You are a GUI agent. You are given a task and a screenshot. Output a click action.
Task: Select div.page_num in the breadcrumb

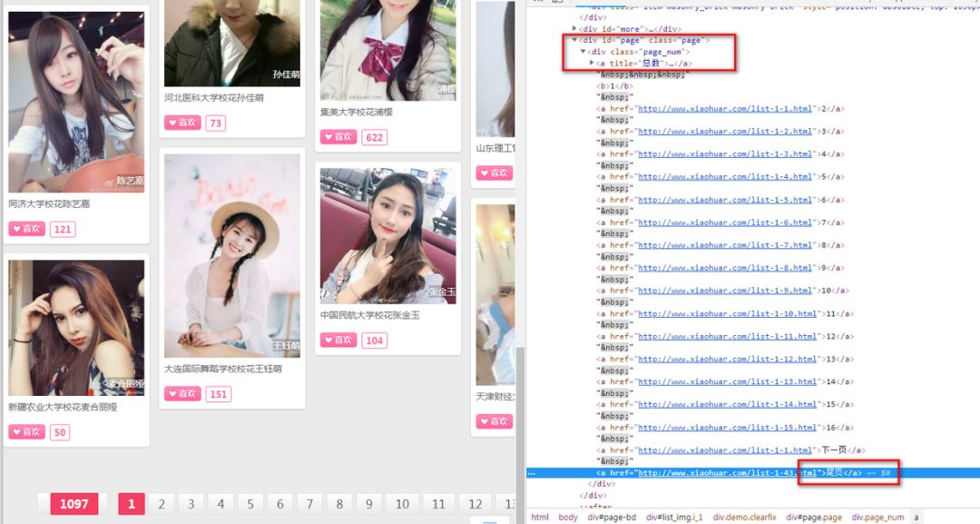[877, 517]
